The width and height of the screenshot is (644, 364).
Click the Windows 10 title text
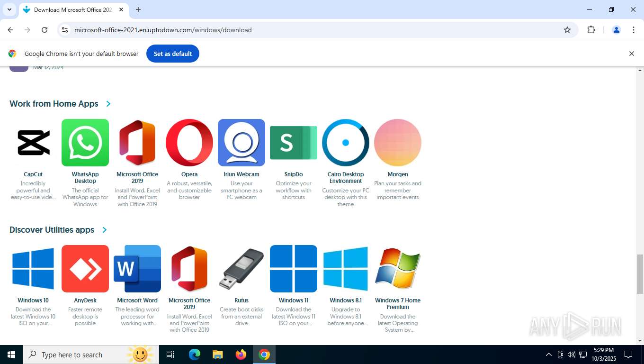pos(33,300)
